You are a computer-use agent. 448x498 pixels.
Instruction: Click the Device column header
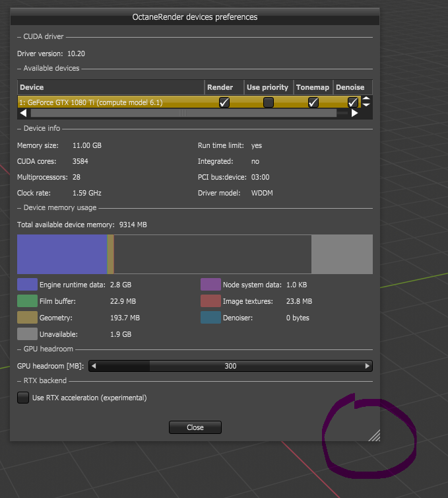111,87
